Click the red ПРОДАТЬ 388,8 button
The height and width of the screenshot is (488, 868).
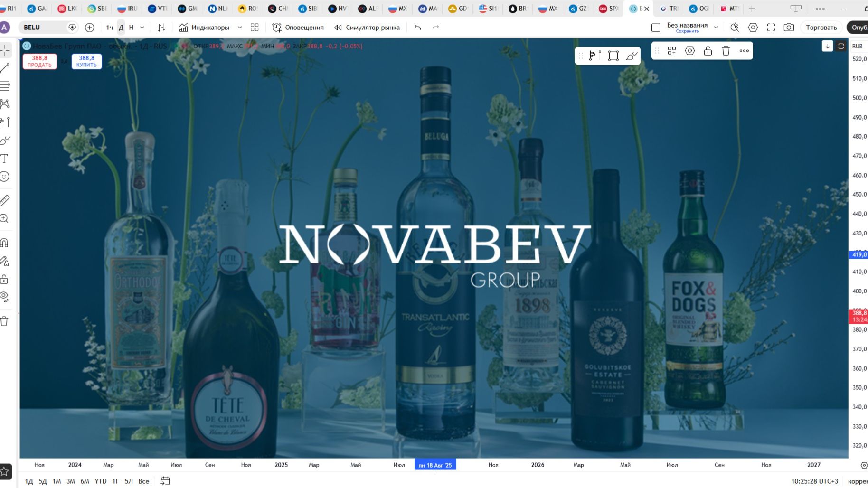click(39, 61)
